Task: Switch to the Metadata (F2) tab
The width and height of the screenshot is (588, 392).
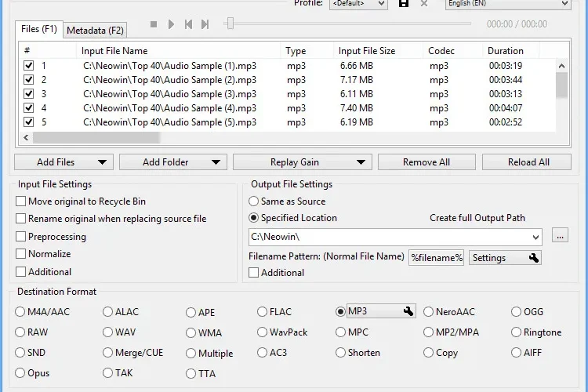Action: (x=95, y=31)
